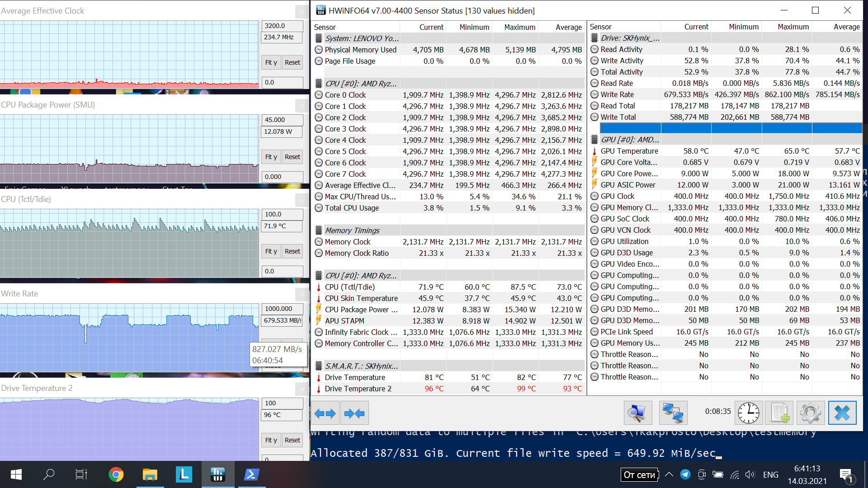Screen dimensions: 868x488
Task: Show hidden tray icons chevron
Action: (x=669, y=474)
